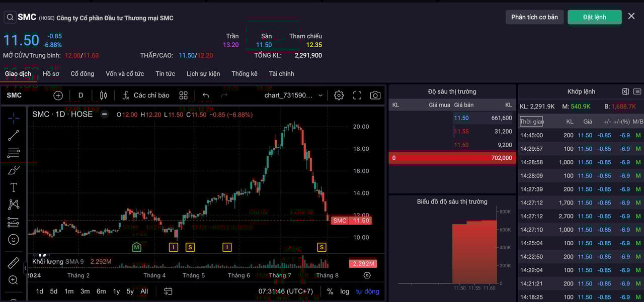Open the indicator templates grid icon

pos(184,95)
